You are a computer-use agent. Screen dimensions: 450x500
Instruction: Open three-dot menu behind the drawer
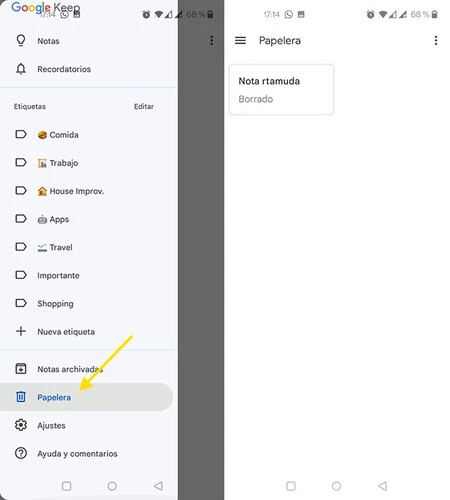click(211, 41)
